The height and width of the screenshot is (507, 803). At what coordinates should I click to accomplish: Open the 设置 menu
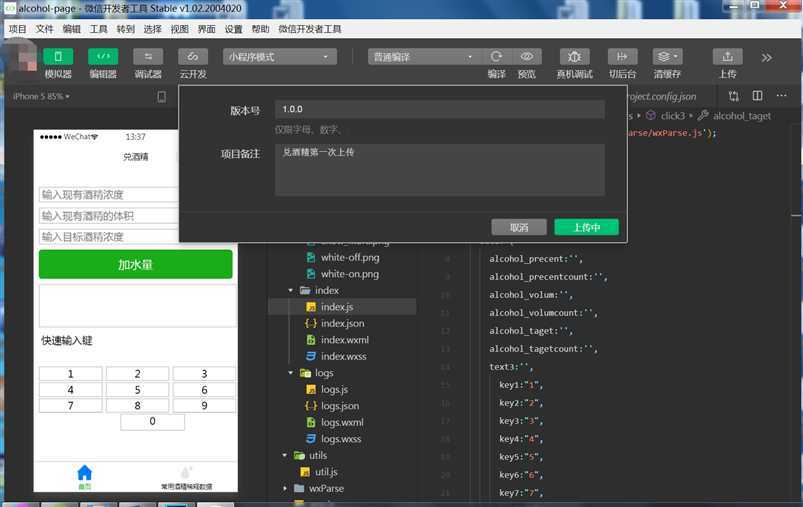point(234,29)
